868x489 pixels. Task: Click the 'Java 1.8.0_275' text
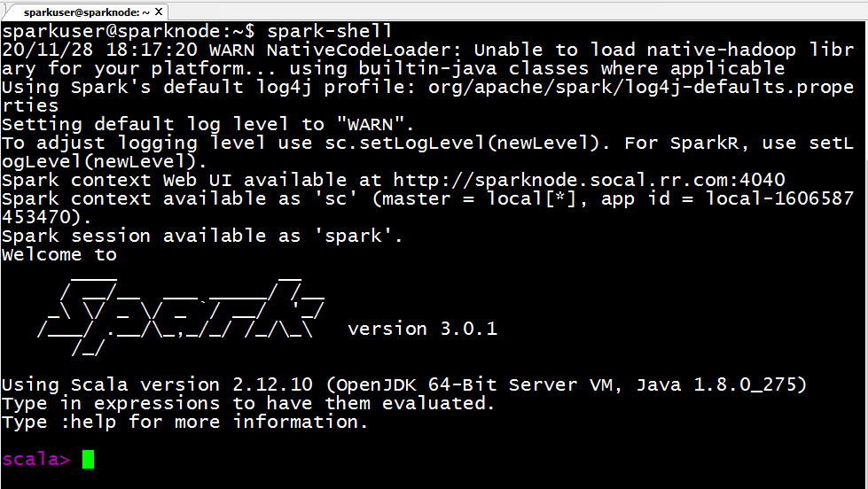[716, 384]
